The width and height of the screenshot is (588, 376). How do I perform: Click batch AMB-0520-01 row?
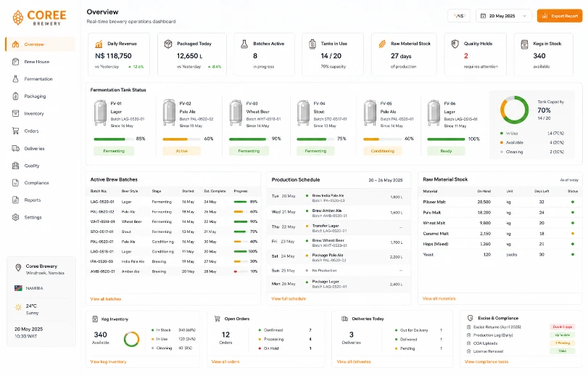tap(173, 271)
